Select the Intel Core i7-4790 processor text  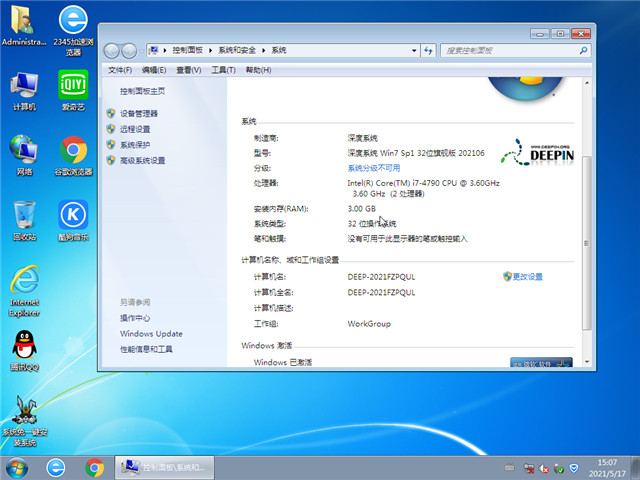pos(423,188)
